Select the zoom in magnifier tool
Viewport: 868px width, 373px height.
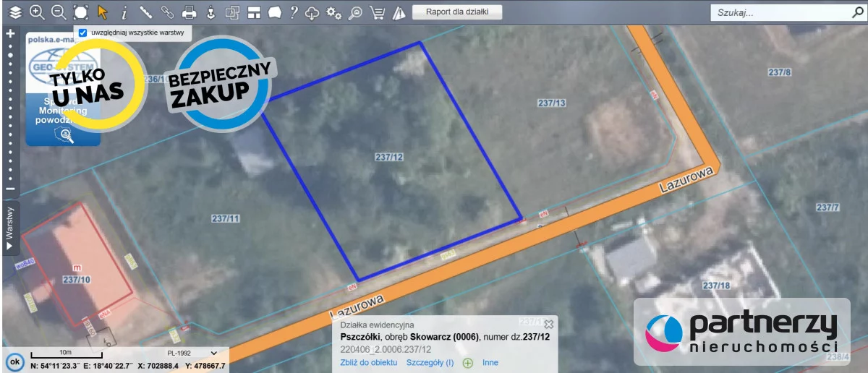[37, 12]
